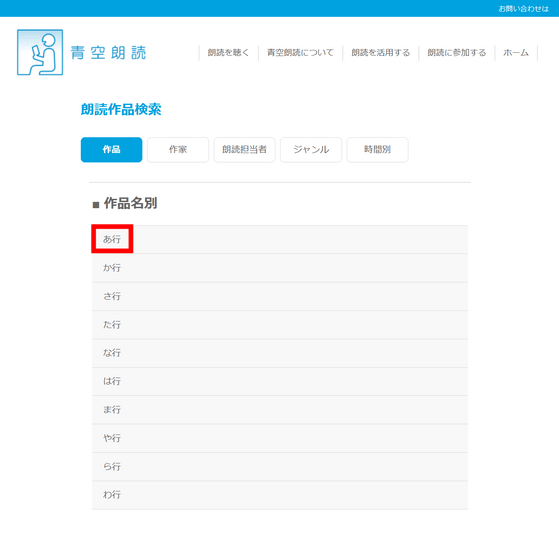Select the 作品 search tab
This screenshot has width=559, height=560.
coord(111,150)
